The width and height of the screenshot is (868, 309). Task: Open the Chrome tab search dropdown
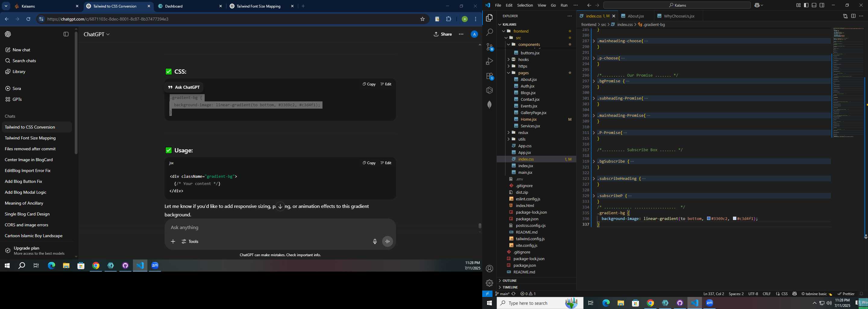6,6
